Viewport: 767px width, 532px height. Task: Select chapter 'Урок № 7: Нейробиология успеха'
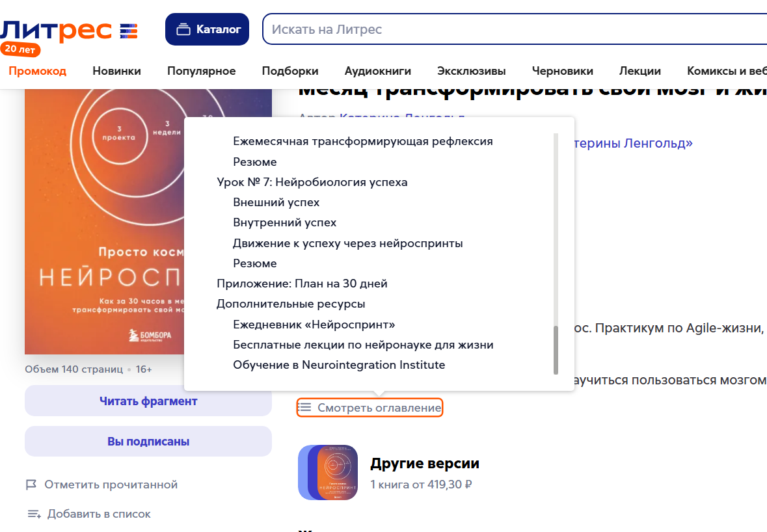click(312, 182)
